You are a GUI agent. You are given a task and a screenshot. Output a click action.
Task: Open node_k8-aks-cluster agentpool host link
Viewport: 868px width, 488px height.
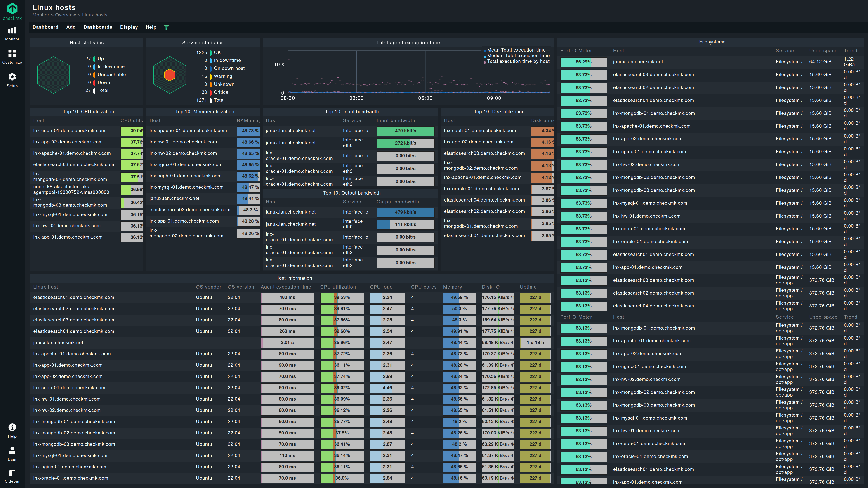tap(71, 189)
